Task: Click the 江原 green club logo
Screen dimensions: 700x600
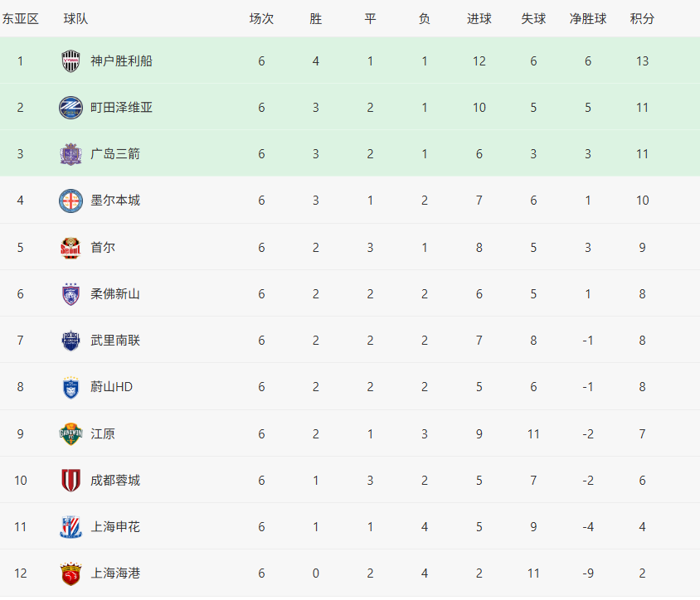Action: pyautogui.click(x=70, y=433)
